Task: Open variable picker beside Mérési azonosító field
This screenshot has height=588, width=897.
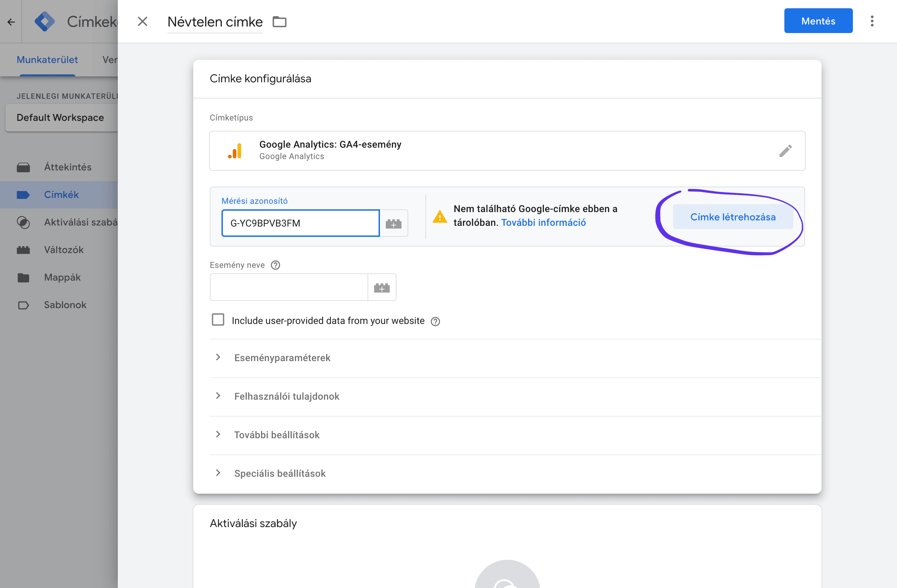Action: click(393, 223)
